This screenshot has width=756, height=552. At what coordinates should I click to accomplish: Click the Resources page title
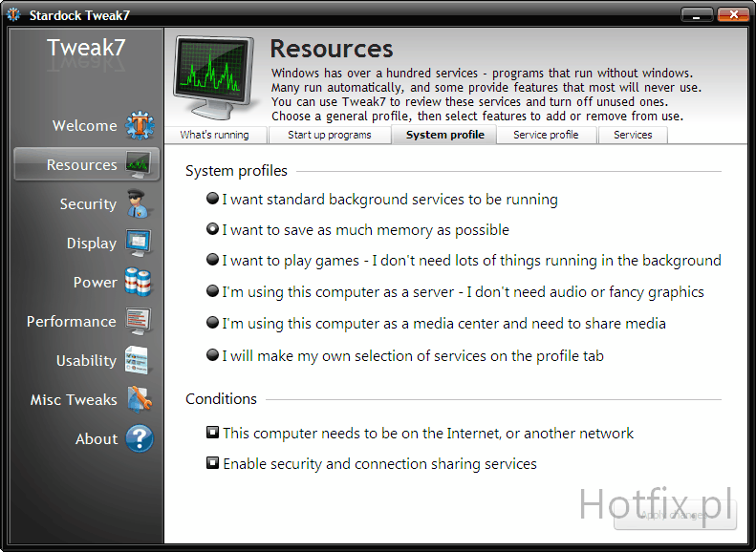332,49
